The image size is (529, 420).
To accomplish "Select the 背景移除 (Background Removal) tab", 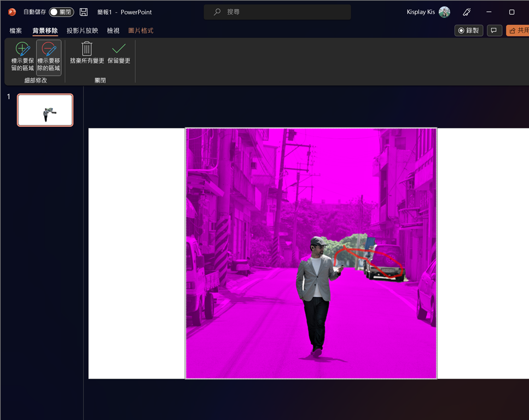I will click(x=45, y=31).
